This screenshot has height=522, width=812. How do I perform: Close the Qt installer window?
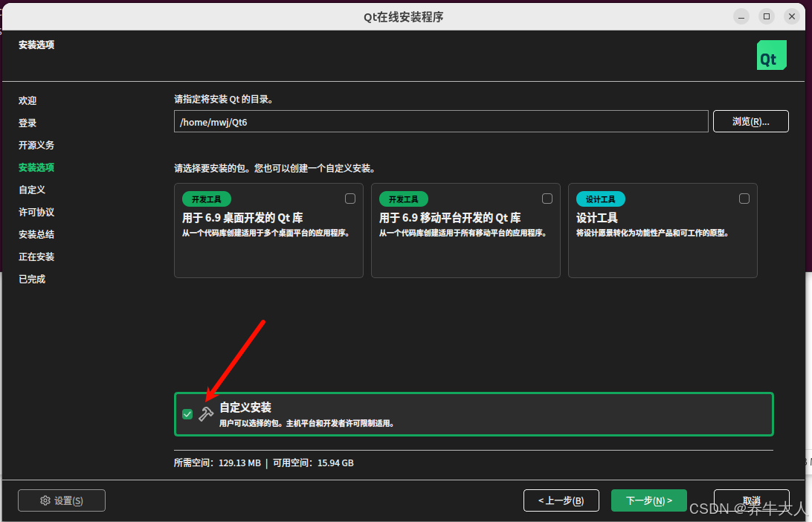(x=792, y=16)
